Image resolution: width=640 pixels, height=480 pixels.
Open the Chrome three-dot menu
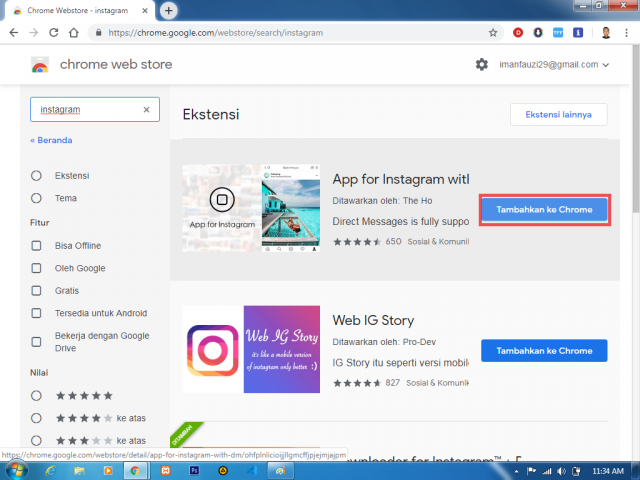(x=627, y=33)
